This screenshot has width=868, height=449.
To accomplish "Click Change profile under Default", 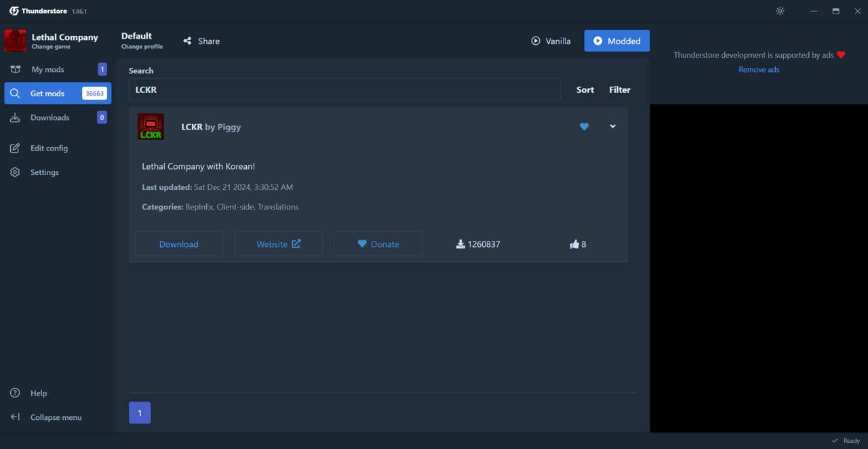I will click(x=142, y=47).
